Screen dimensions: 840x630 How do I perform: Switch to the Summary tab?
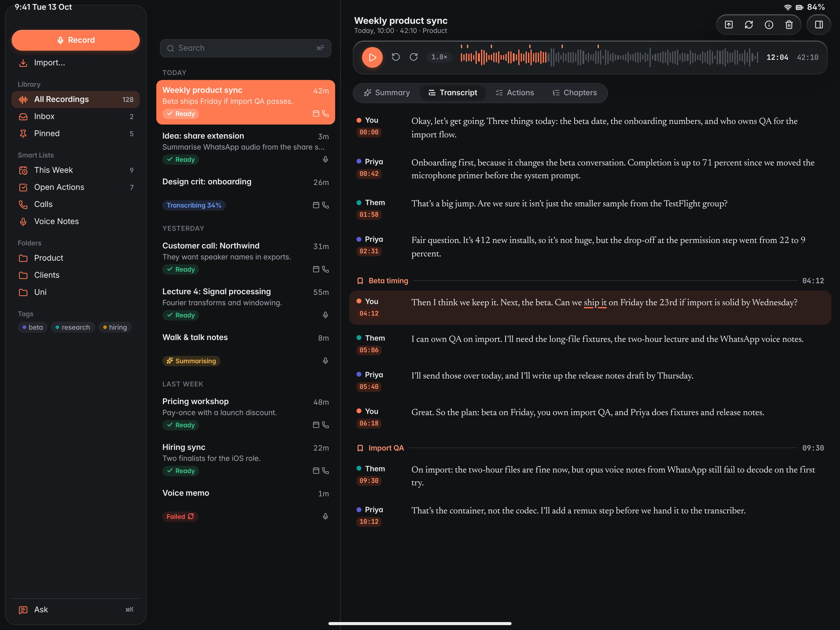387,93
